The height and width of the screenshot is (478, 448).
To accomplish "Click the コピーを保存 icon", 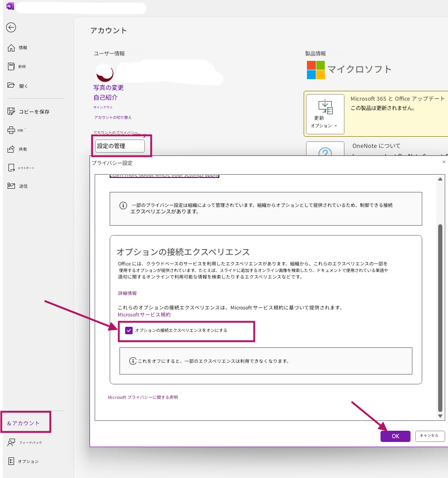I will pos(11,111).
